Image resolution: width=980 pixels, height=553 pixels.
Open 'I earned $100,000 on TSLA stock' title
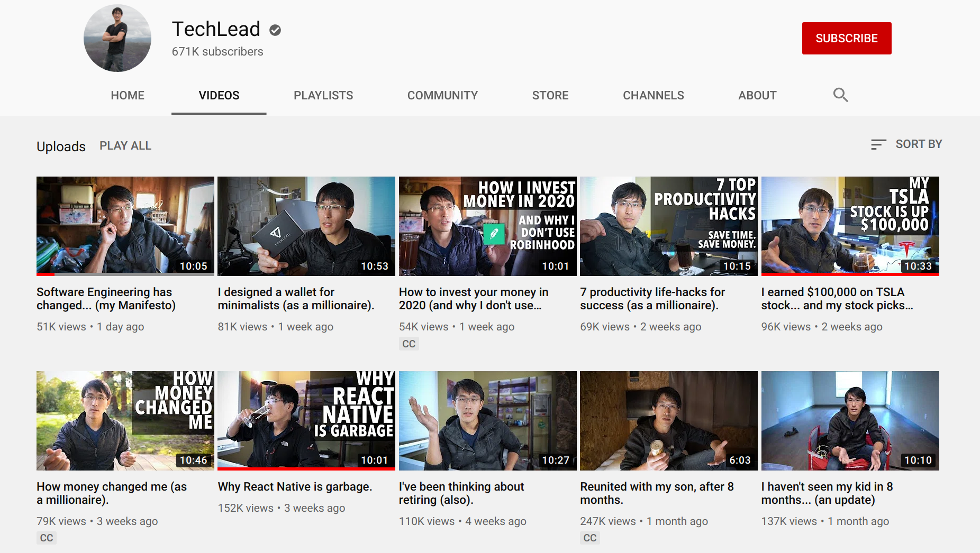click(x=837, y=299)
